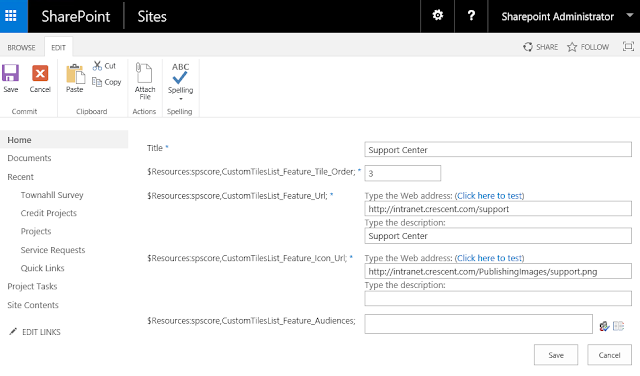Click the empty Icon Url description field
Image resolution: width=640 pixels, height=376 pixels.
(x=498, y=298)
